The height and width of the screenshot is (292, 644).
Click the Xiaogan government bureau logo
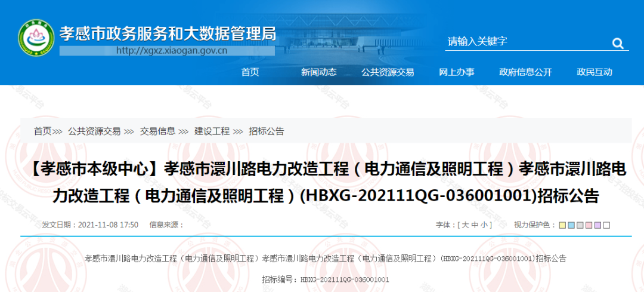click(x=36, y=38)
